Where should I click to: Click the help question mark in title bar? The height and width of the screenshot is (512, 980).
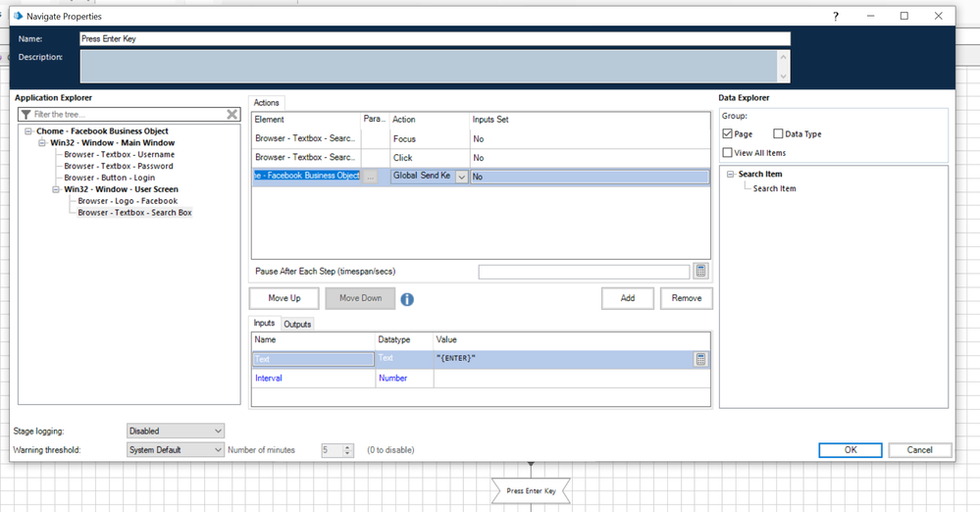tap(835, 16)
